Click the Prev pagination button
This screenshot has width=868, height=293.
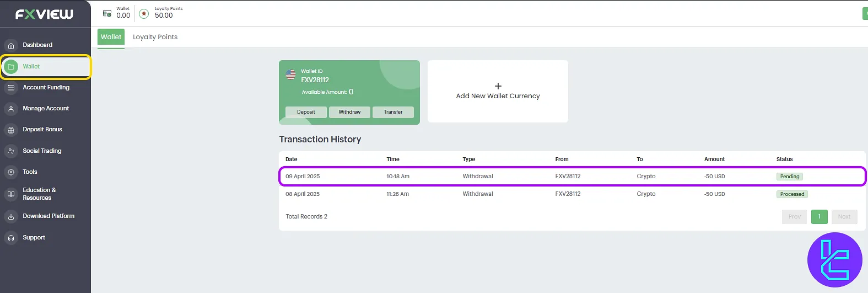pos(794,217)
